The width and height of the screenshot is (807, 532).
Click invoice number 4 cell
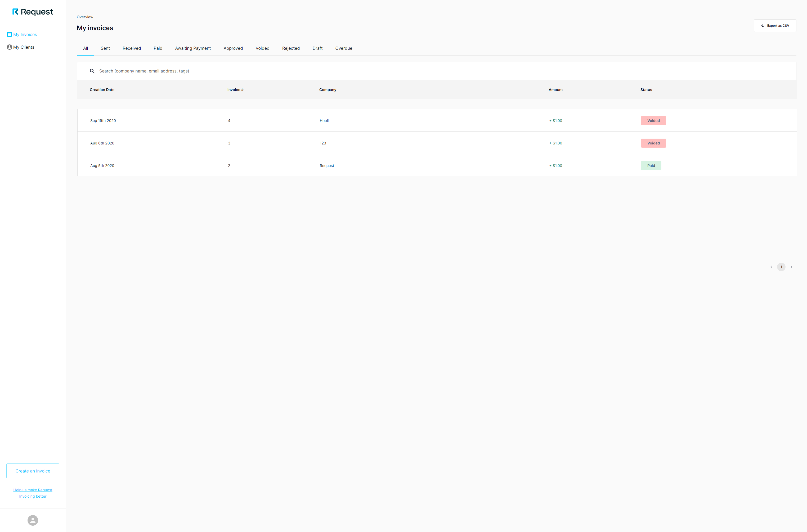point(229,121)
